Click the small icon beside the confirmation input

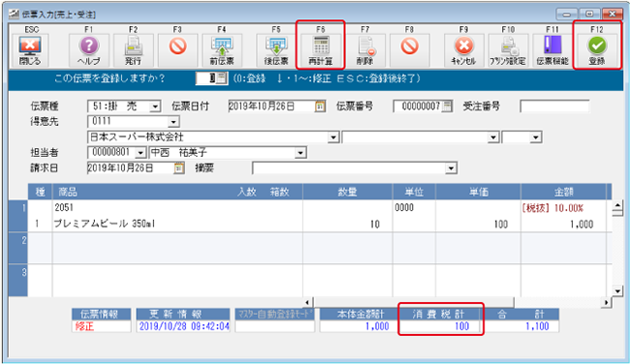click(x=222, y=77)
